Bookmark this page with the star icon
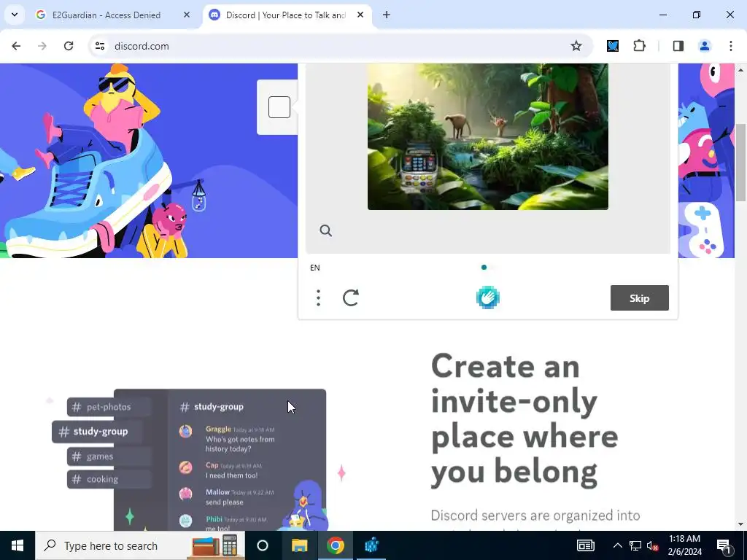The height and width of the screenshot is (560, 747). [576, 46]
